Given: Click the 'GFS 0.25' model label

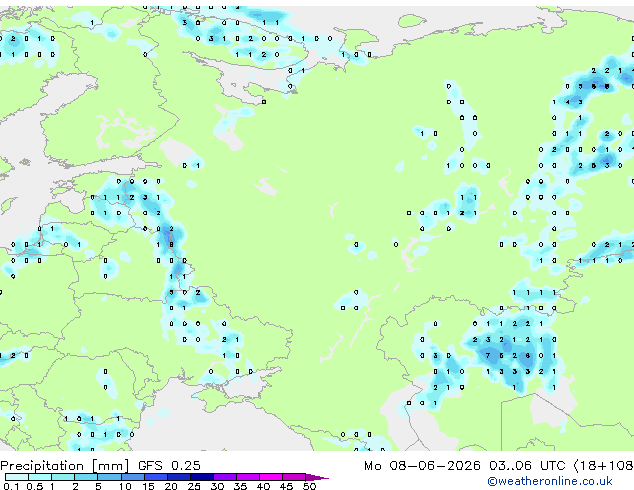Looking at the screenshot, I should (169, 466).
